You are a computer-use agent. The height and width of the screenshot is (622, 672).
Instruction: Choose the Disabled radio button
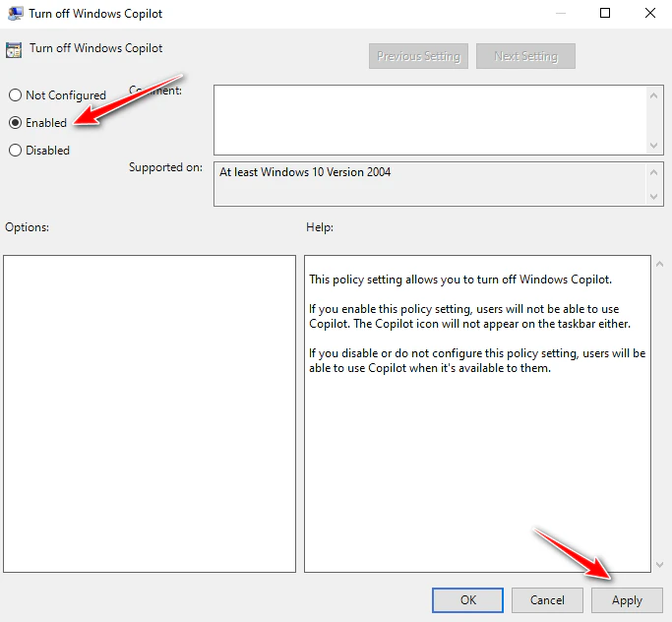click(x=15, y=150)
